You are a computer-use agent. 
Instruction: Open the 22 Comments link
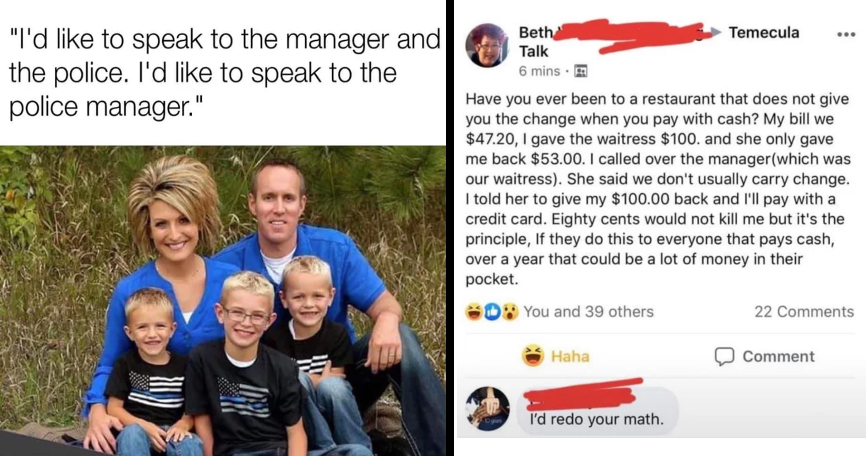coord(804,312)
